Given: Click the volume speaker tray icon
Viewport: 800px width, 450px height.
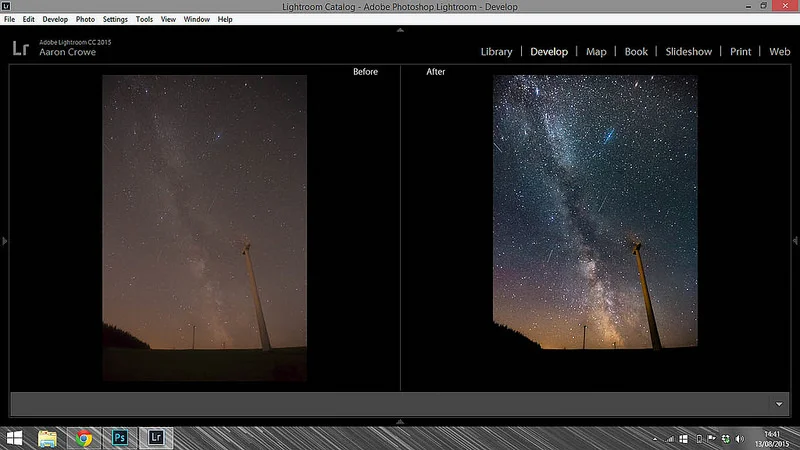Looking at the screenshot, I should [x=740, y=439].
